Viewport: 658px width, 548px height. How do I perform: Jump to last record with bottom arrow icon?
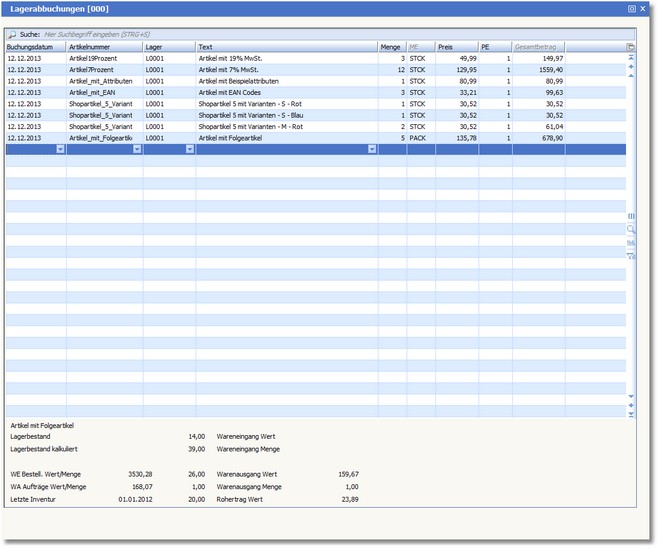pos(631,414)
